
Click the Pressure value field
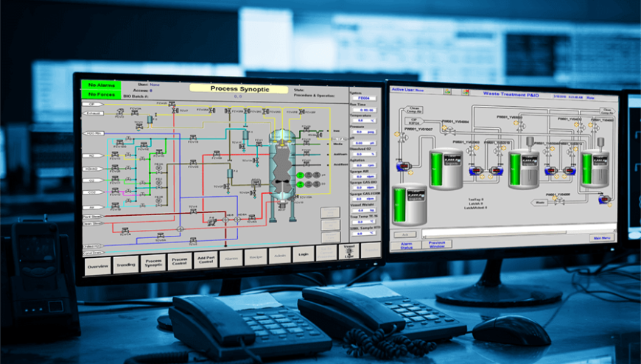tap(364, 132)
